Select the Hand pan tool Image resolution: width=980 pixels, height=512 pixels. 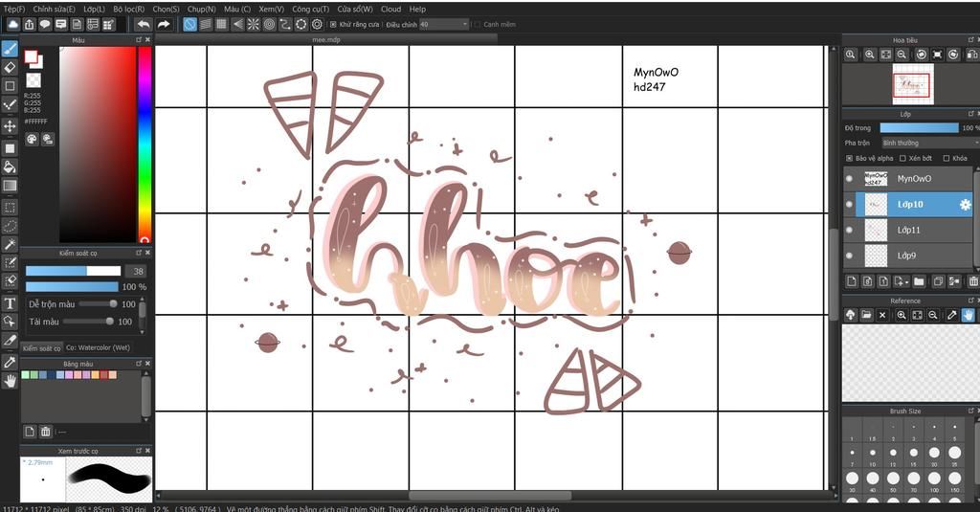tap(10, 381)
